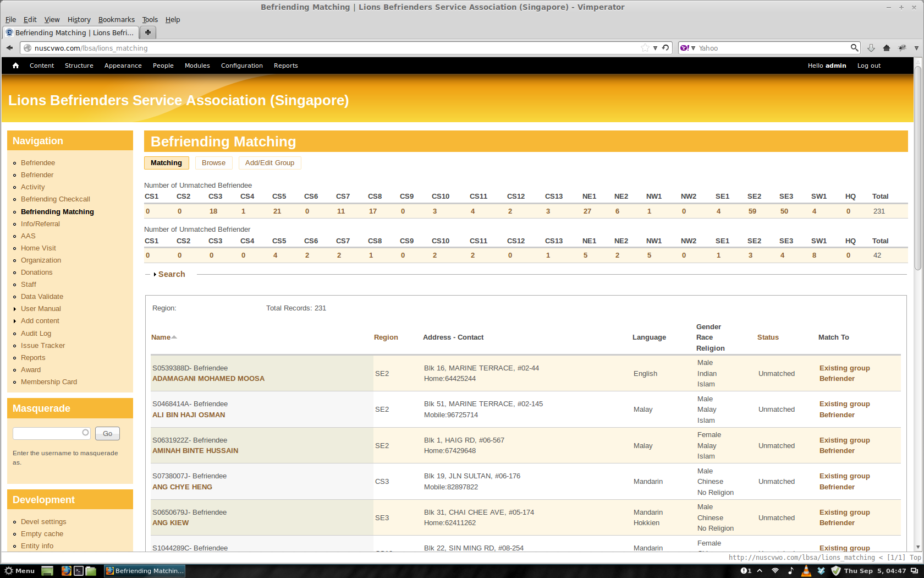Open file manager from taskbar launcher
This screenshot has width=924, height=578.
pyautogui.click(x=91, y=571)
